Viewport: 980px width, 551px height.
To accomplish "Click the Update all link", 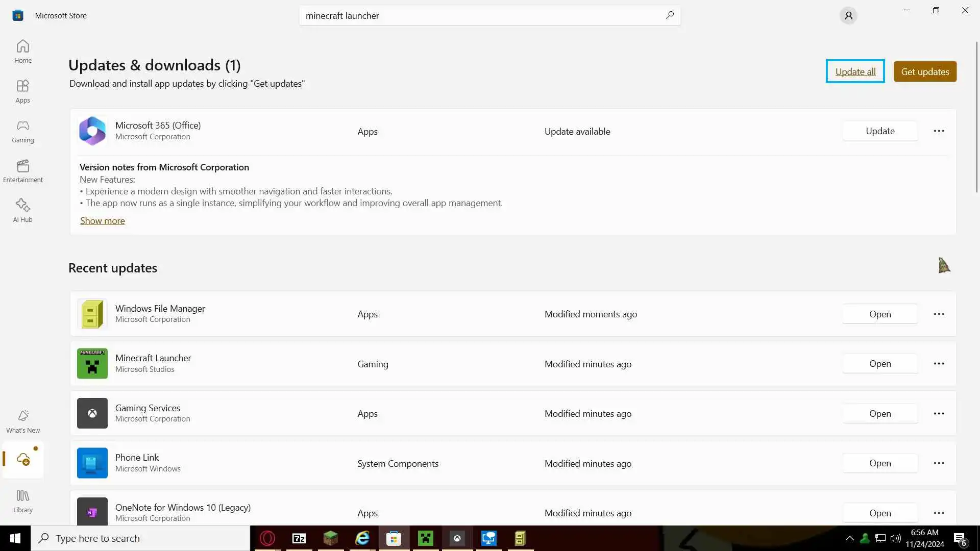I will coord(855,71).
